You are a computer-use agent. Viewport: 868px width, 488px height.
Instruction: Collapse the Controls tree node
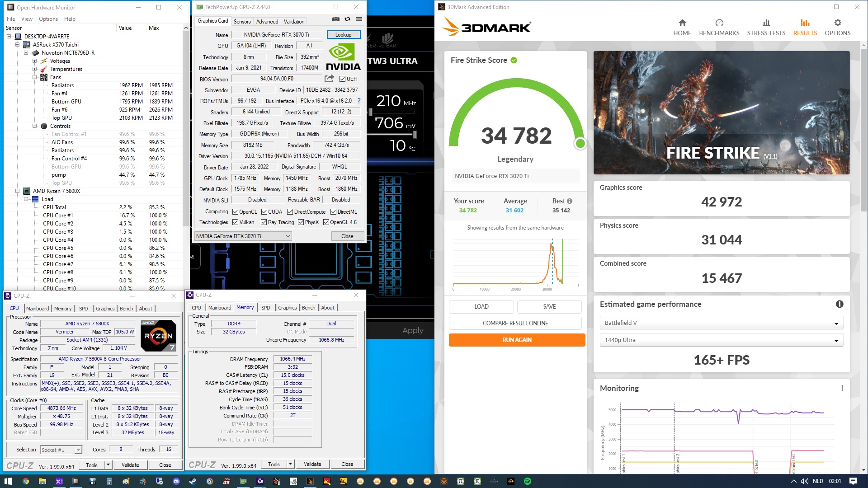tap(34, 126)
